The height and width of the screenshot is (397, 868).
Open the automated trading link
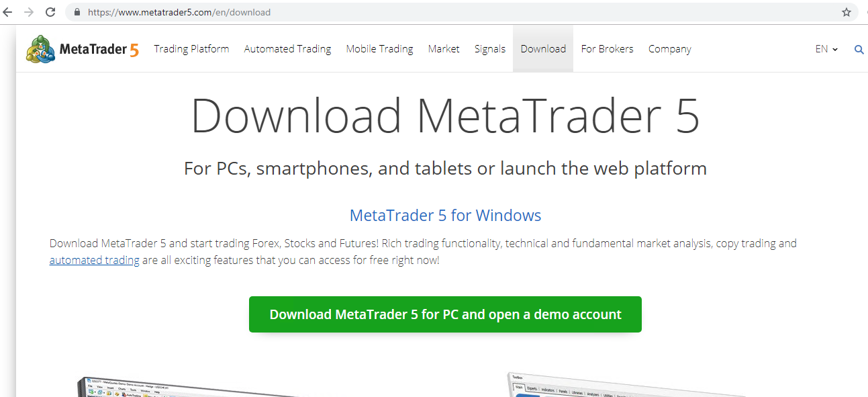pos(94,260)
